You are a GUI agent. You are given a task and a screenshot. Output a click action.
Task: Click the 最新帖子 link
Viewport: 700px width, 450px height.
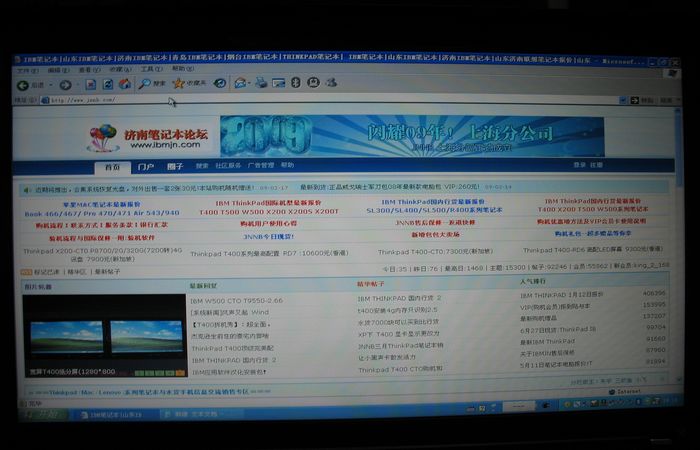click(108, 271)
